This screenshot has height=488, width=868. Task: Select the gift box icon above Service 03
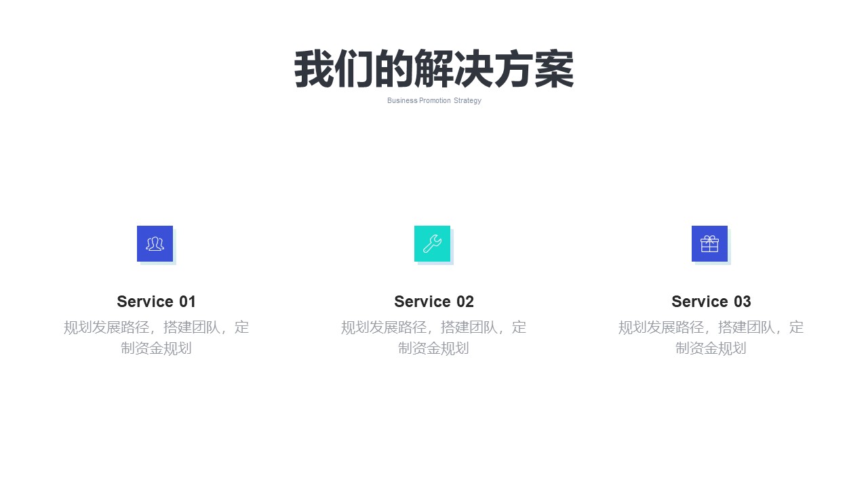(709, 243)
